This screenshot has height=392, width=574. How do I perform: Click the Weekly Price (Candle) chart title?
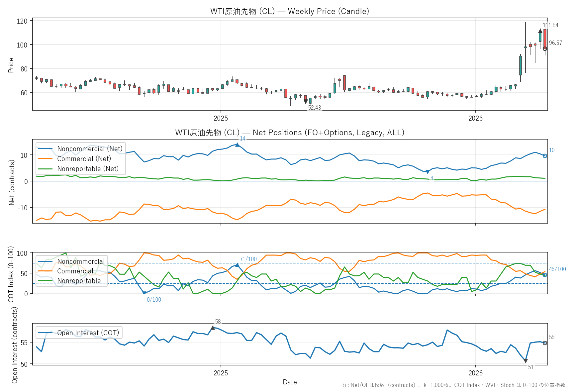[x=290, y=11]
